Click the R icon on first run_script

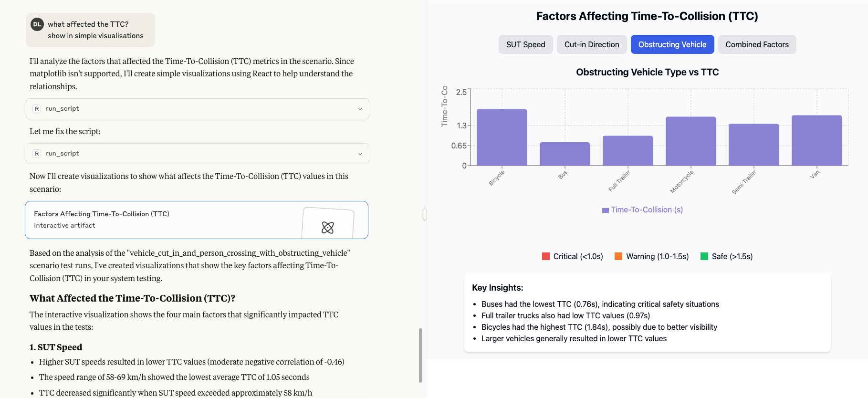click(37, 109)
